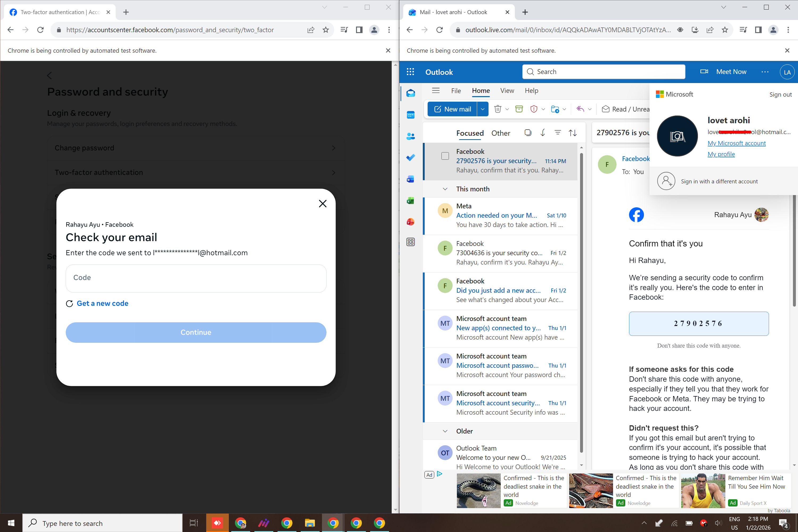Open the Outlook app launcher grid
Screen dimensions: 798x532
click(410, 72)
